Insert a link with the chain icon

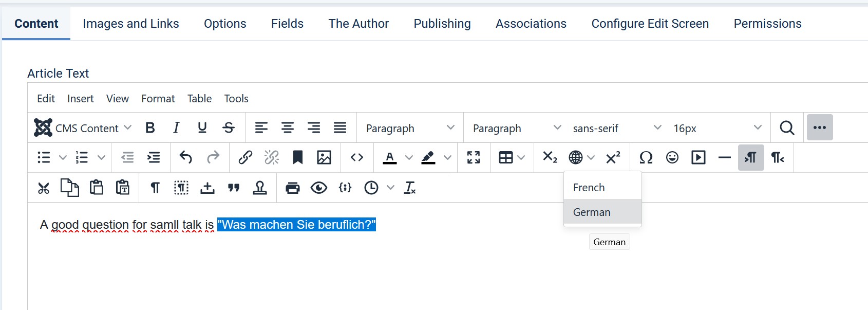click(245, 157)
